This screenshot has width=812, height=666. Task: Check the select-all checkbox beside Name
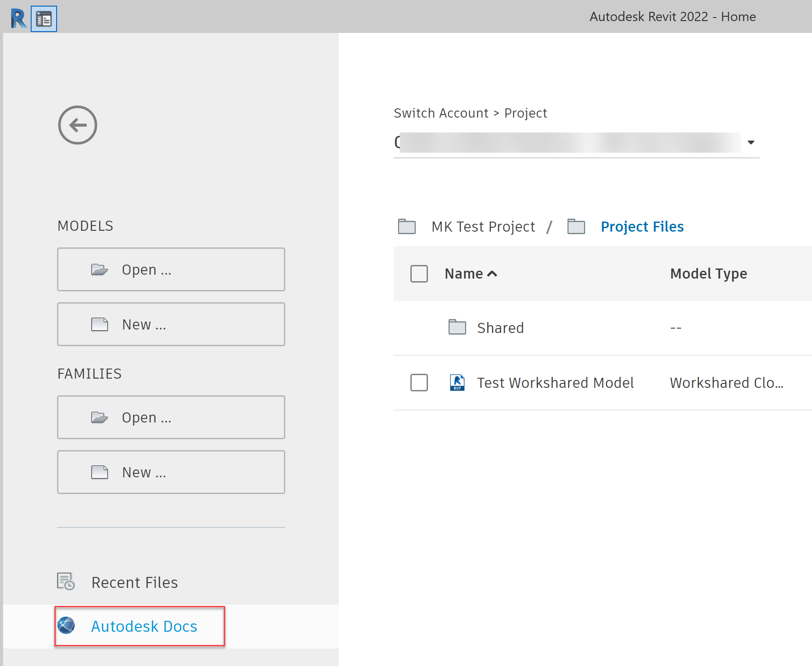click(419, 274)
